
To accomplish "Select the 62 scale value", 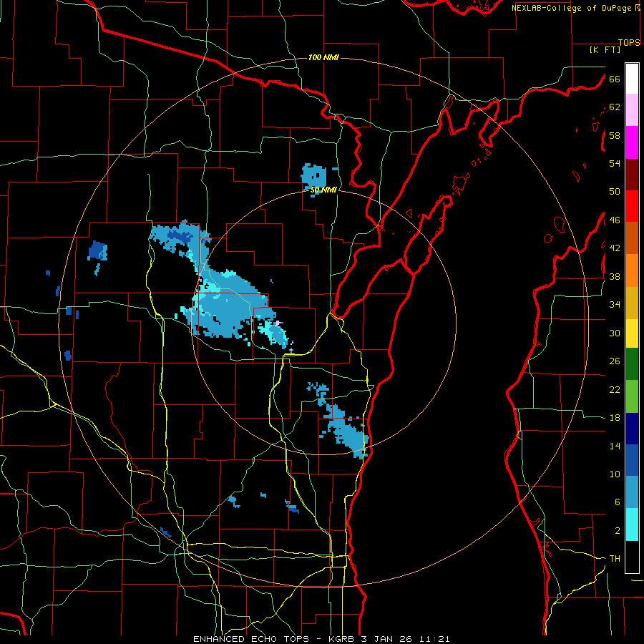I will tap(615, 107).
